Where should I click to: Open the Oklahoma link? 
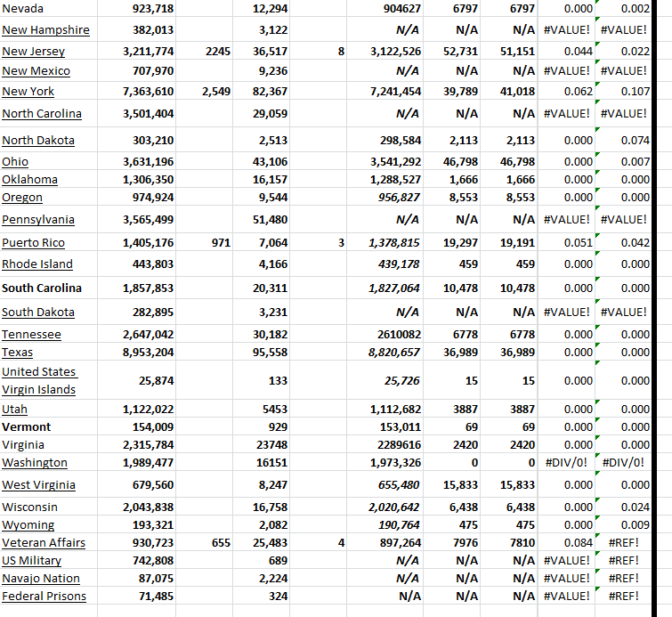pos(29,180)
